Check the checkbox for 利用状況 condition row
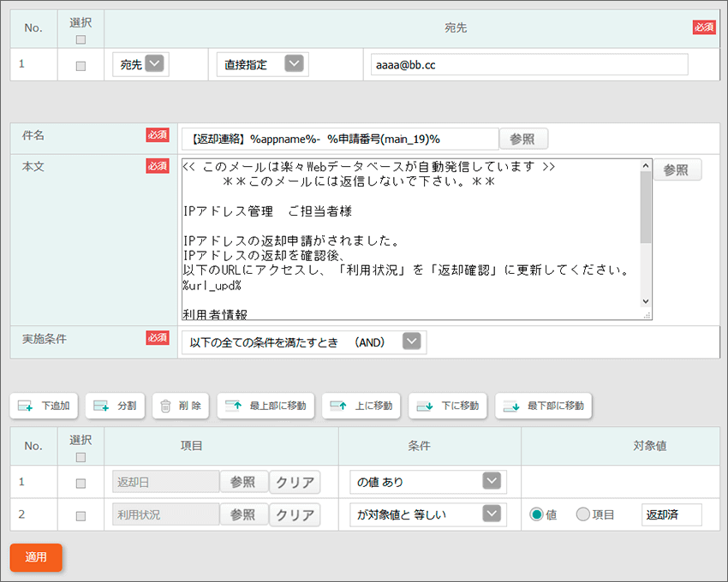This screenshot has height=582, width=728. (x=81, y=516)
